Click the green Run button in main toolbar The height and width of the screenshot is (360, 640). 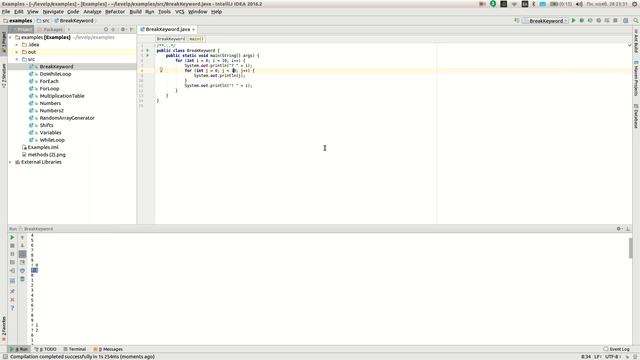click(573, 20)
